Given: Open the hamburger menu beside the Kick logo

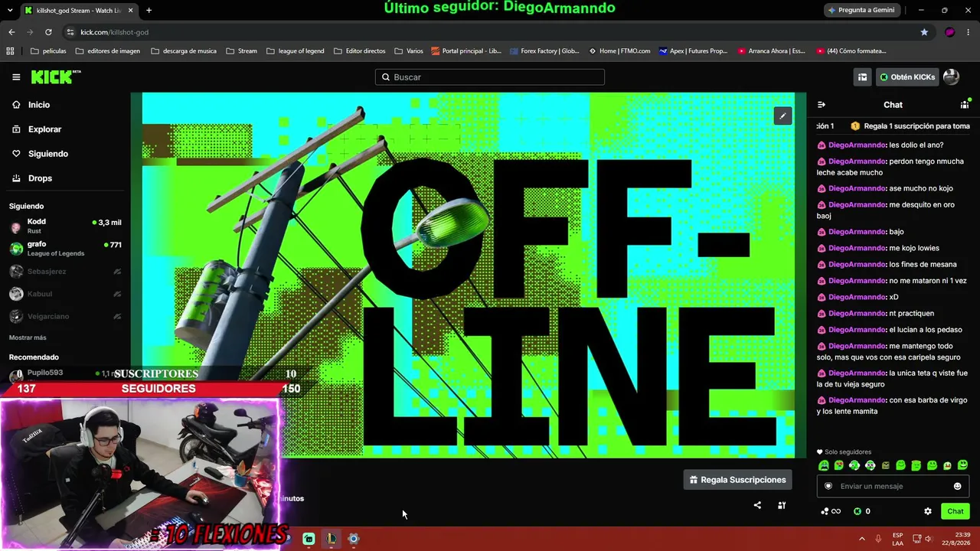Looking at the screenshot, I should click(16, 77).
